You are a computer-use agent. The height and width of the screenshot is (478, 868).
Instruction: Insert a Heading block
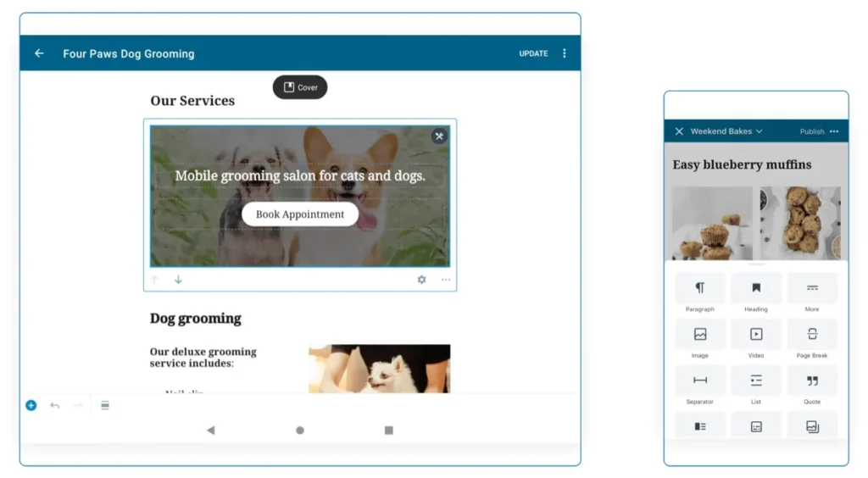(x=755, y=293)
